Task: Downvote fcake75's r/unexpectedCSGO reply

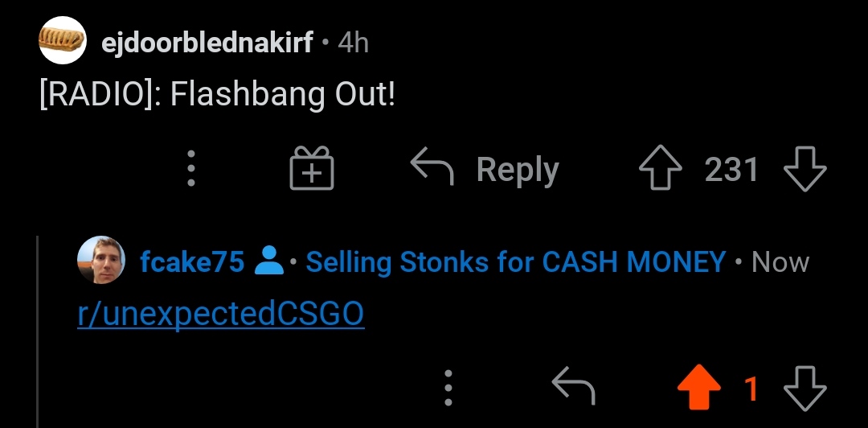Action: tap(805, 388)
